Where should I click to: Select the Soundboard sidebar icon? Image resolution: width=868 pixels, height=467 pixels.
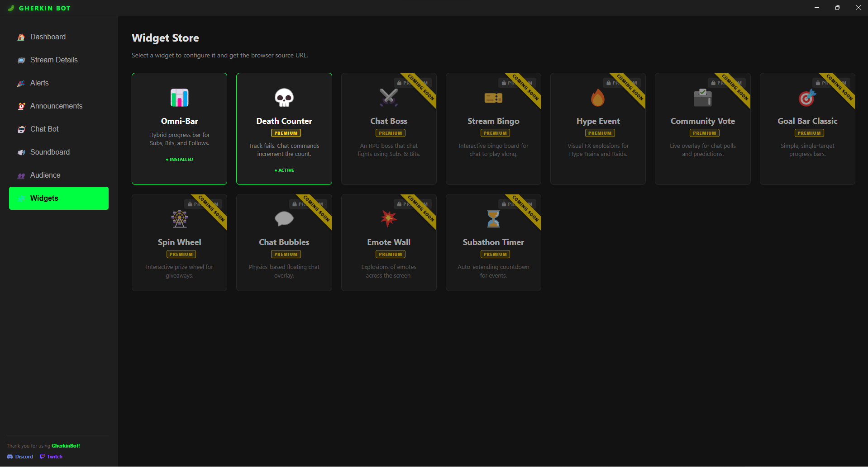point(21,152)
